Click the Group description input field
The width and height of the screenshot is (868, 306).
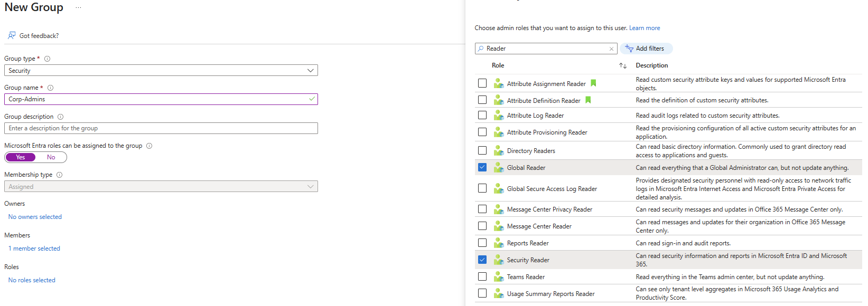161,128
